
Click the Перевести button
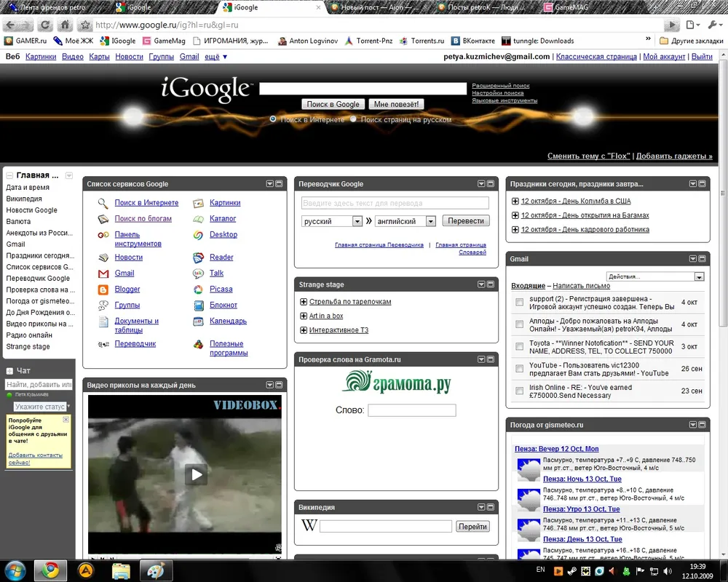tap(466, 221)
